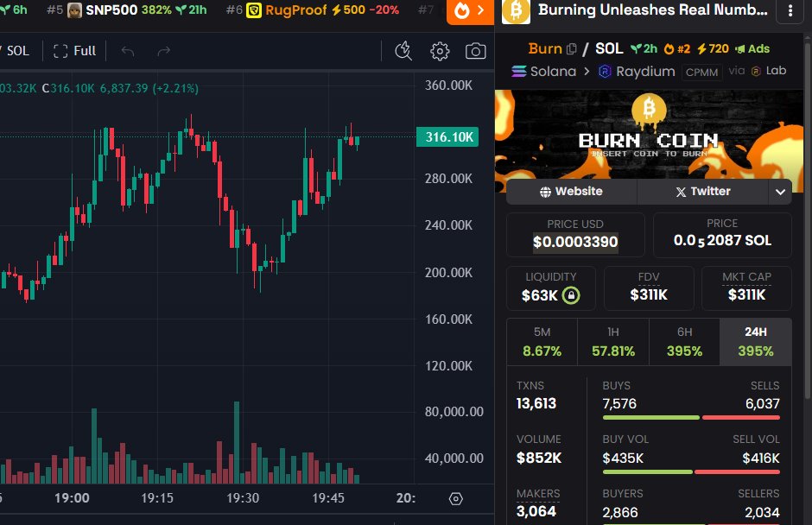Switch to the 6H stats tab
This screenshot has height=525, width=812.
coord(685,342)
